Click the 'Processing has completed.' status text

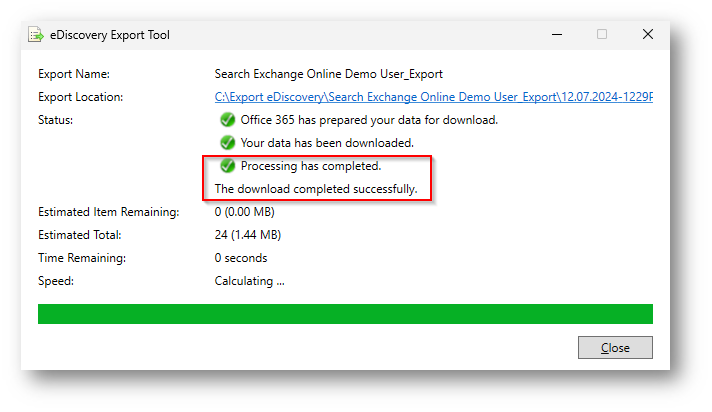click(311, 166)
